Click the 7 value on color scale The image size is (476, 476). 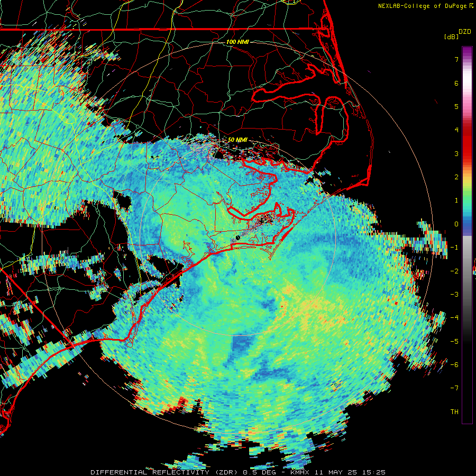[456, 59]
